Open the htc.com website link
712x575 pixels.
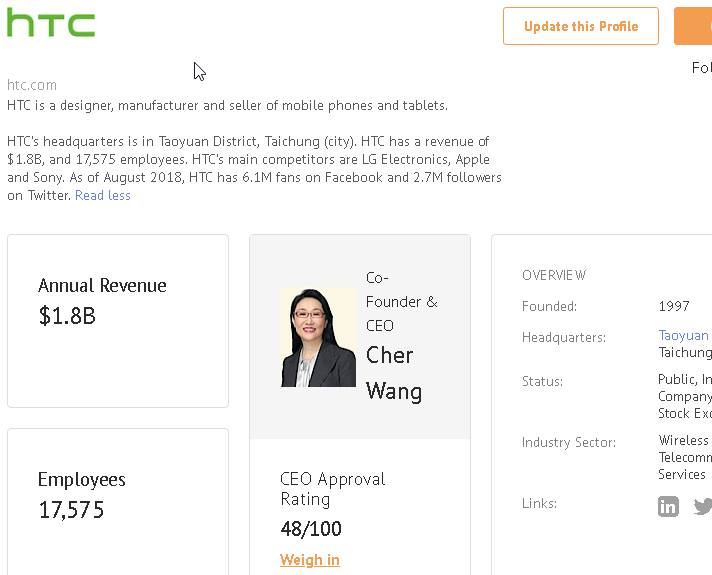coord(32,85)
